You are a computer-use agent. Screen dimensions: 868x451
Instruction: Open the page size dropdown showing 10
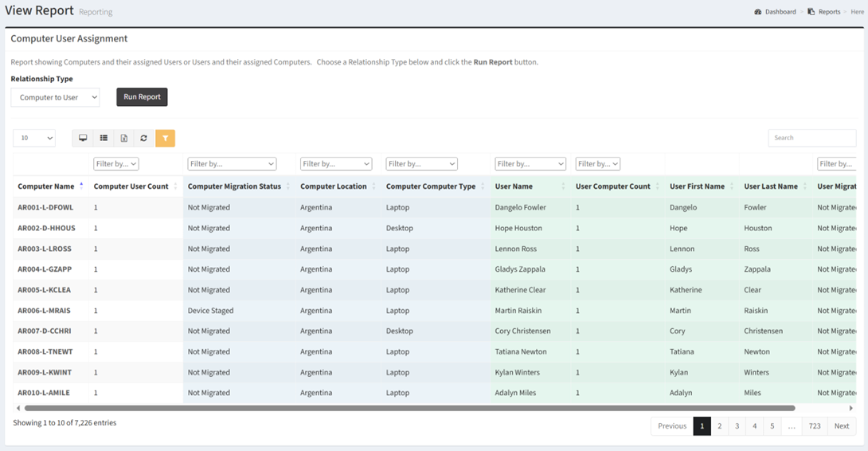click(34, 138)
